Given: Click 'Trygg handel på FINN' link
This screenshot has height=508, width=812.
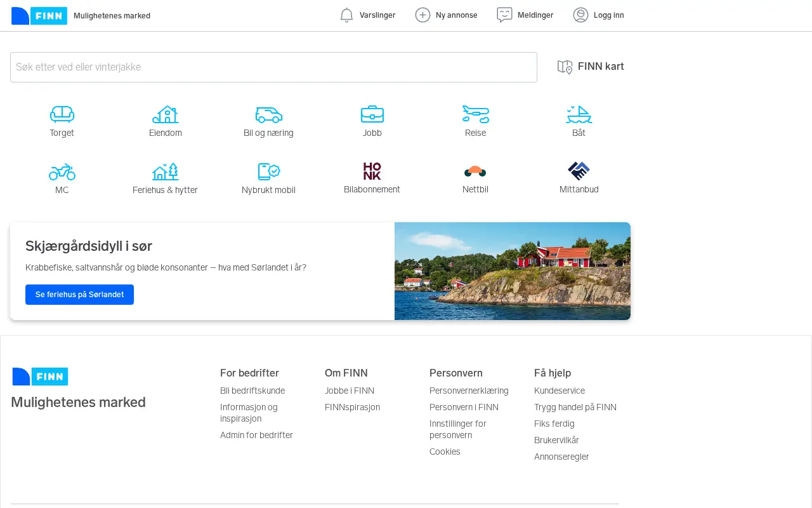Looking at the screenshot, I should [x=575, y=407].
